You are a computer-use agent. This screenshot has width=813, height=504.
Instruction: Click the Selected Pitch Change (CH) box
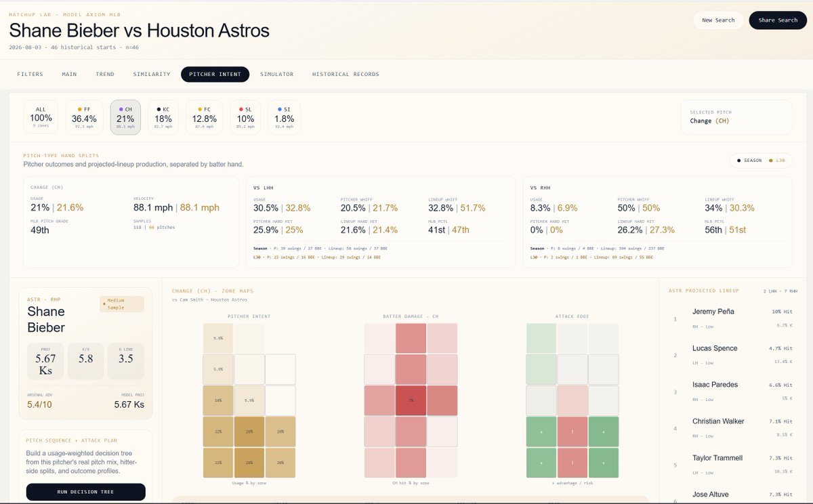click(736, 117)
